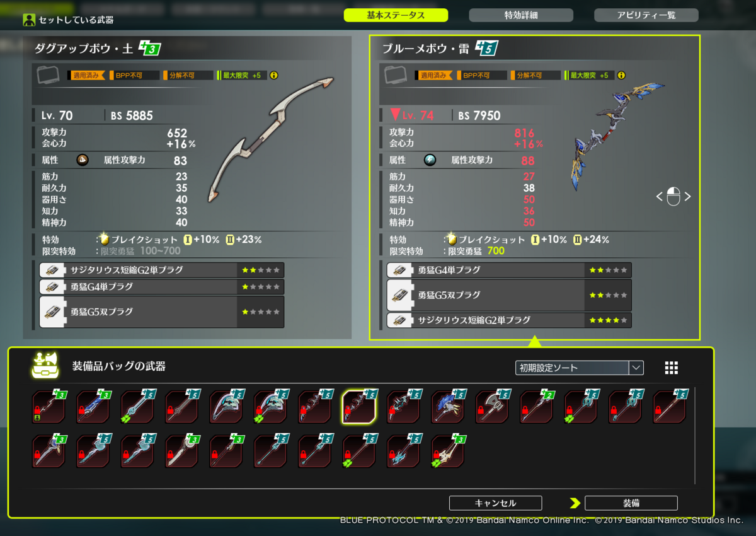Click the 属性攻撃力 value 83

tap(180, 161)
